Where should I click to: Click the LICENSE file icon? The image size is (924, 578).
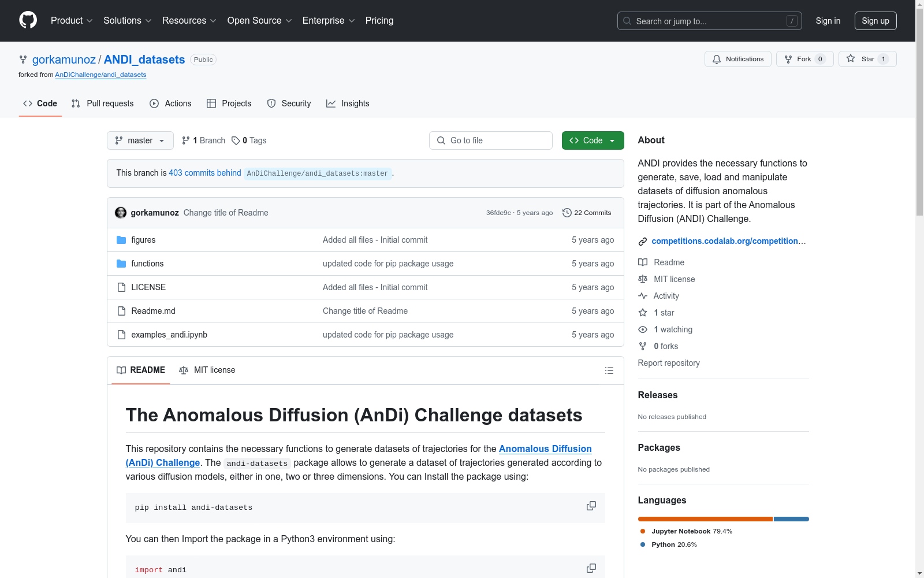(x=121, y=287)
